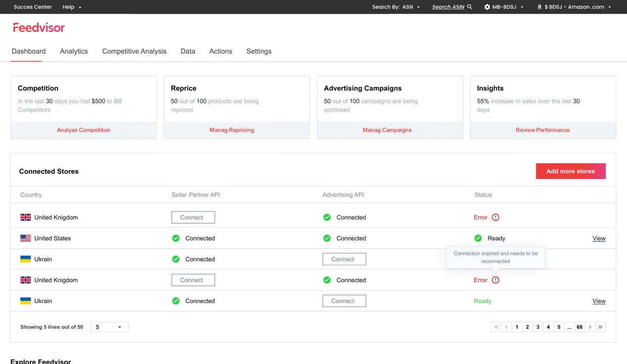Go to the Settings tab
The image size is (627, 364).
click(x=259, y=51)
